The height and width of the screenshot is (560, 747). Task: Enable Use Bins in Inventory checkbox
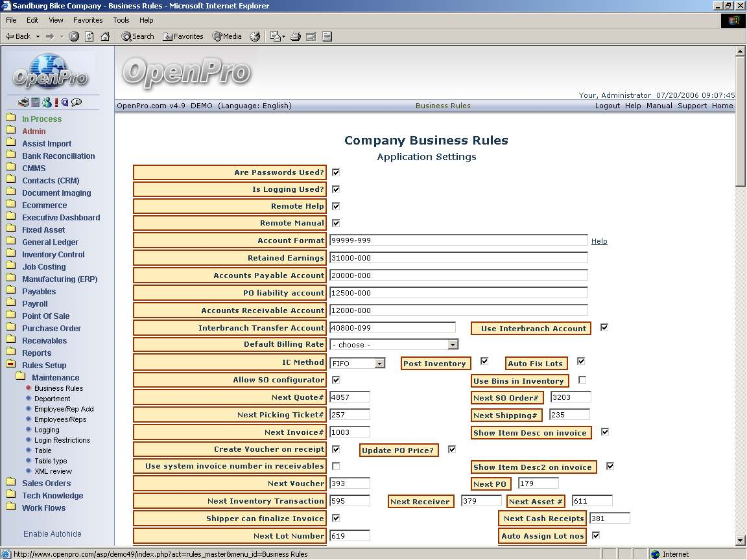(x=582, y=380)
